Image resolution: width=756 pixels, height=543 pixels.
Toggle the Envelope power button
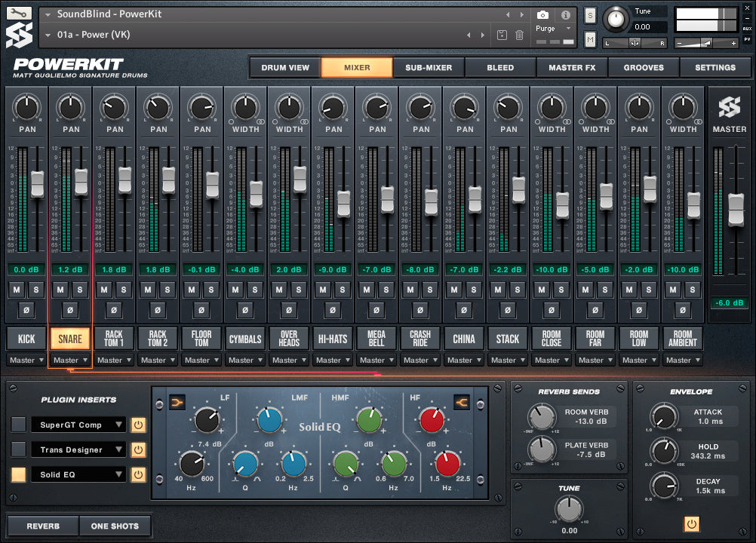692,523
